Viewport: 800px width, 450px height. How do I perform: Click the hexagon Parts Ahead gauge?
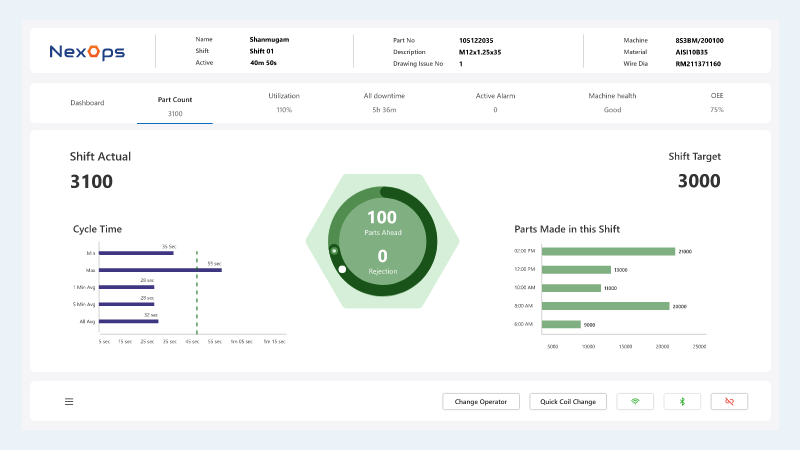[x=382, y=240]
